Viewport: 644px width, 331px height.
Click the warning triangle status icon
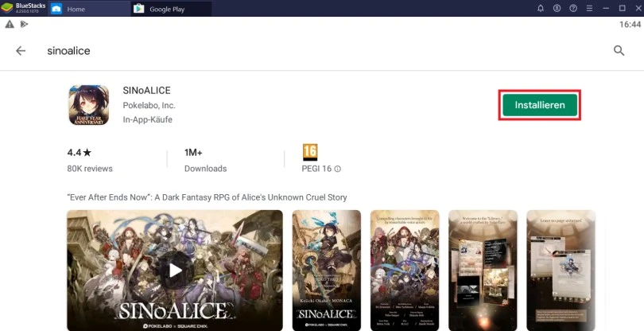click(10, 24)
